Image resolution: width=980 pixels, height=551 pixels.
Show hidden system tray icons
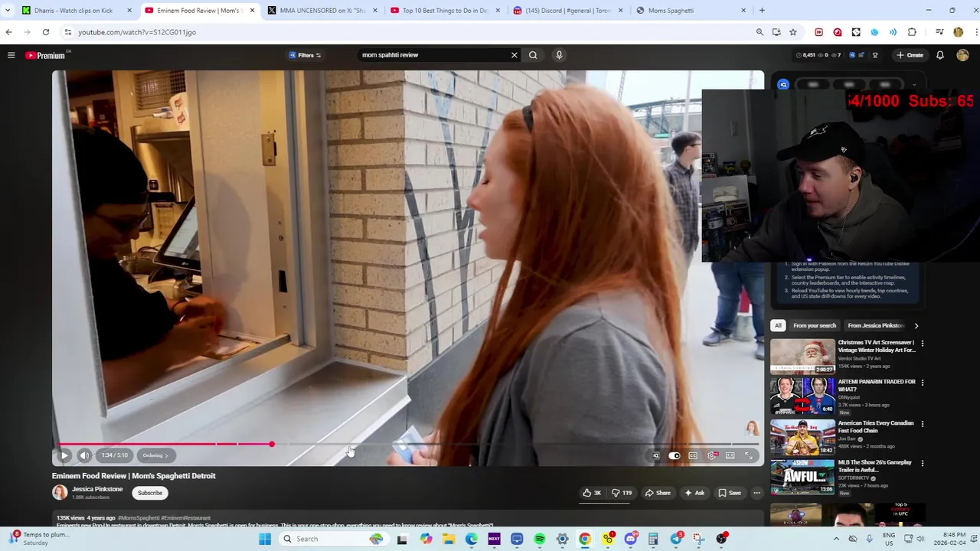coord(836,539)
